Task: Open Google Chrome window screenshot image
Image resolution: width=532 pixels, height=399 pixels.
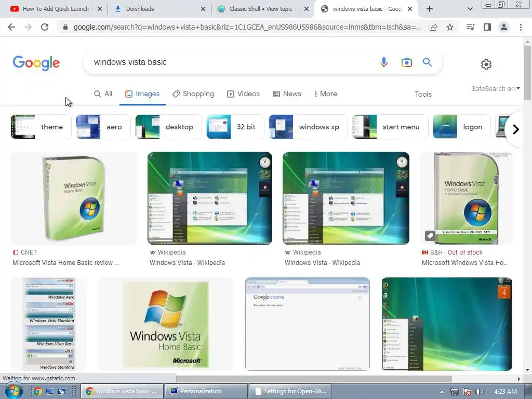Action: (308, 324)
